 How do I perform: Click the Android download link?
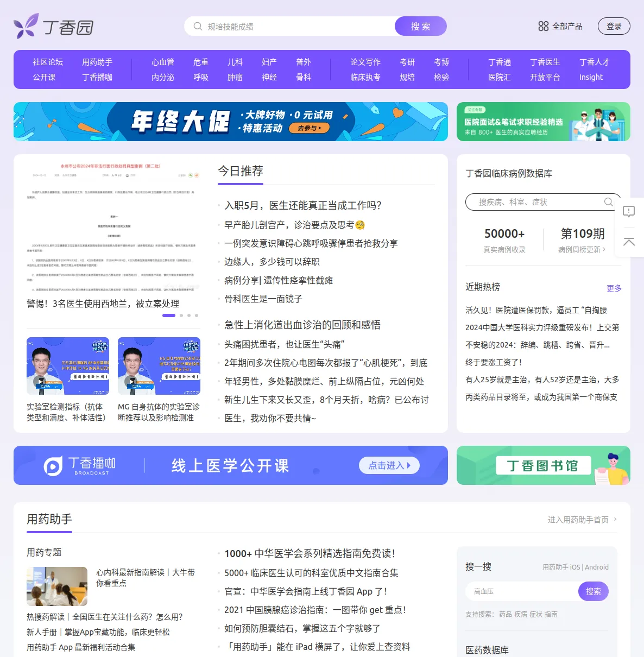pos(597,567)
